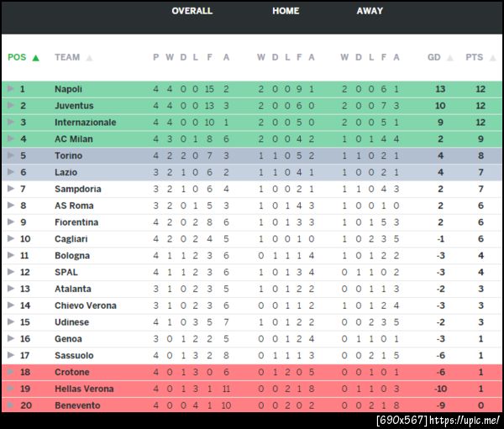504x429 pixels.
Task: Expand the Juventus row details arrow
Action: pos(10,106)
